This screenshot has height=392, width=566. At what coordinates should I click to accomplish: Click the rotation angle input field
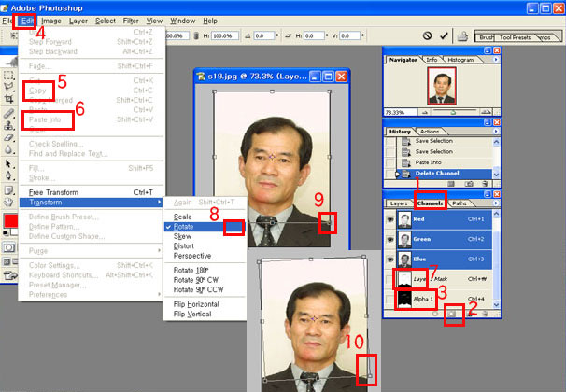coord(264,36)
